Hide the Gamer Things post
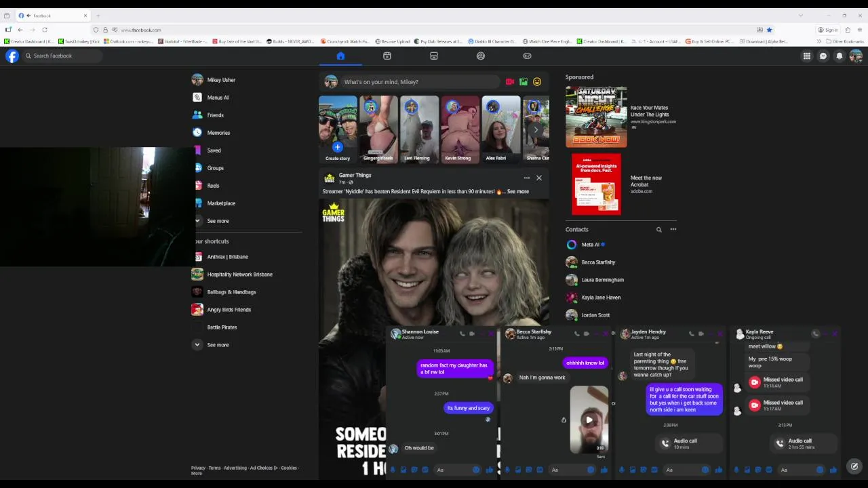868x488 pixels. 539,178
